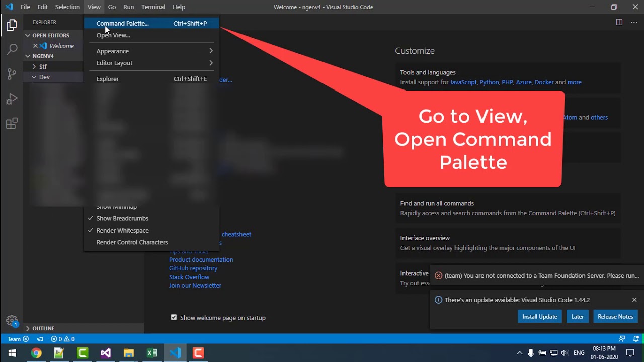644x362 pixels.
Task: Open the Product documentation link
Action: pos(201,260)
